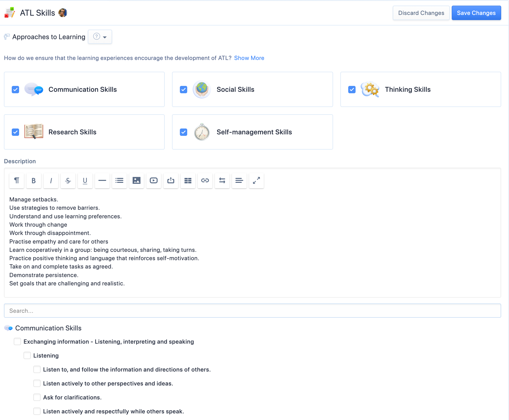This screenshot has height=420, width=509.
Task: Click the Save Changes button
Action: click(476, 13)
